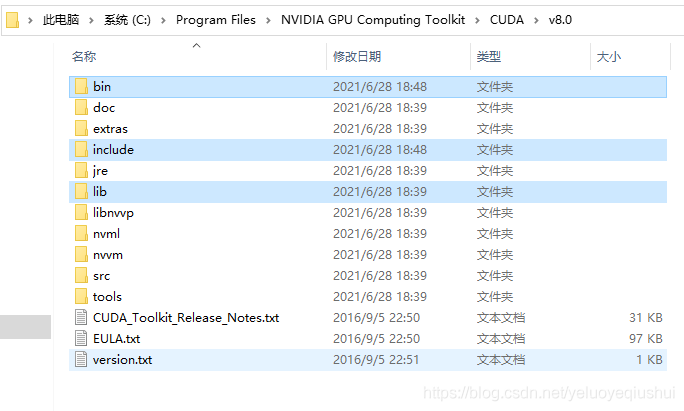Screen dimensions: 684x411
Task: Select the EULA.txt file name
Action: point(116,339)
